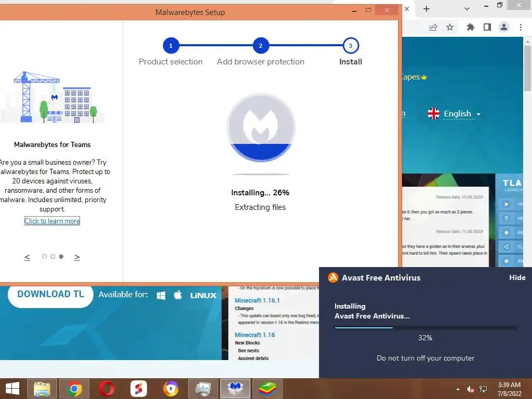Open Opera browser from taskbar
This screenshot has width=532, height=399.
click(x=107, y=389)
